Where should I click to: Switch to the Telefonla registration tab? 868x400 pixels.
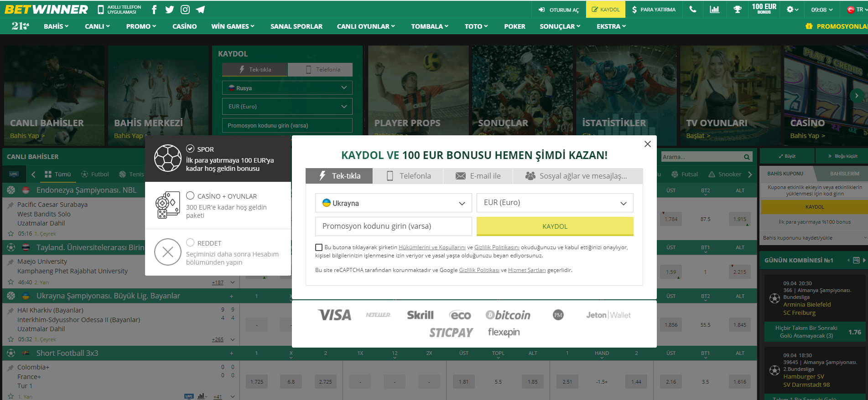(408, 176)
